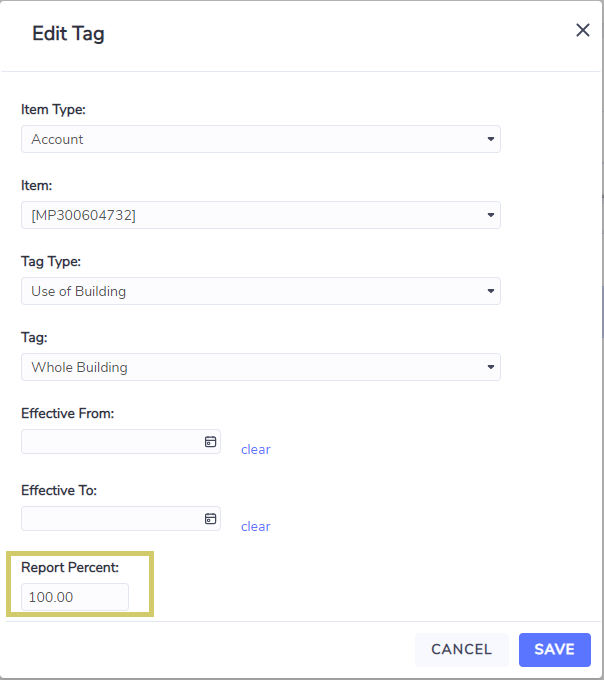Open the Item dropdown showing MP300604732
This screenshot has width=604, height=680.
click(x=261, y=215)
